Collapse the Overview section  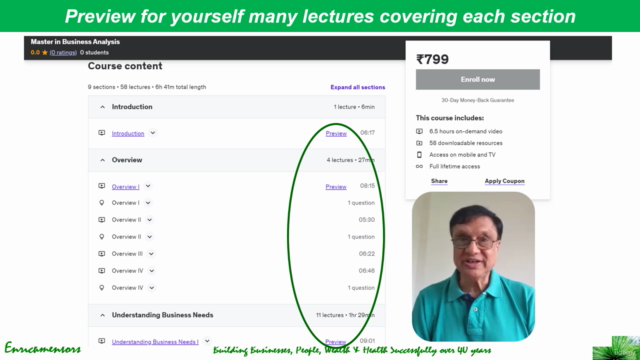coord(102,160)
